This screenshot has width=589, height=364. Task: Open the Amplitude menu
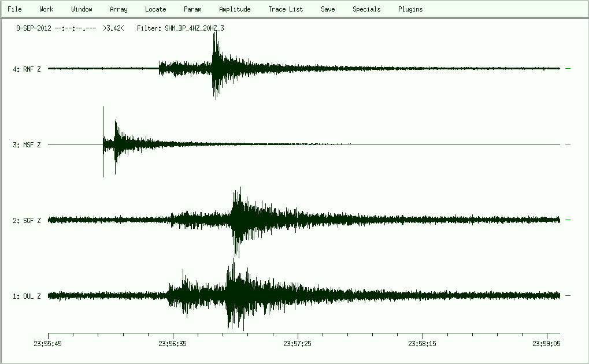tap(235, 9)
